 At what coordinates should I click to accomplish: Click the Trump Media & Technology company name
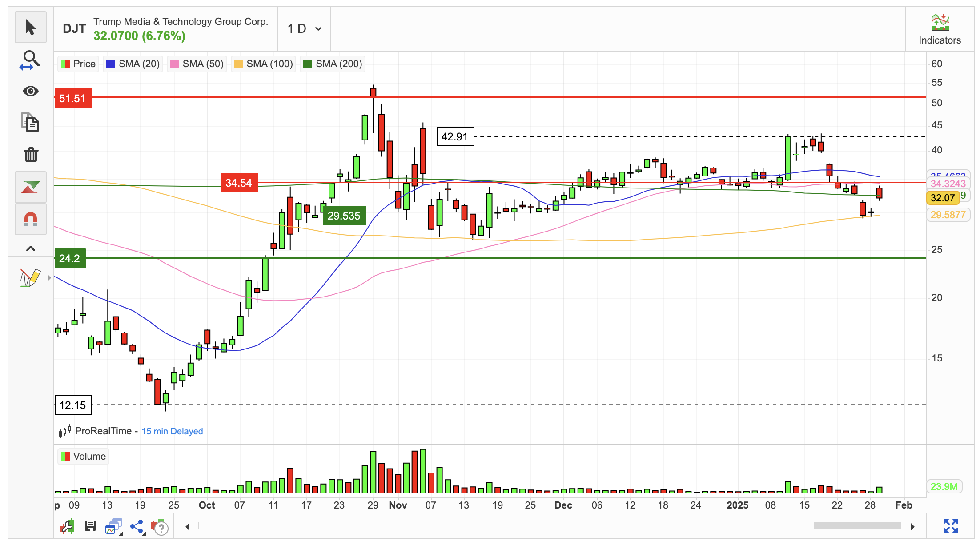181,21
